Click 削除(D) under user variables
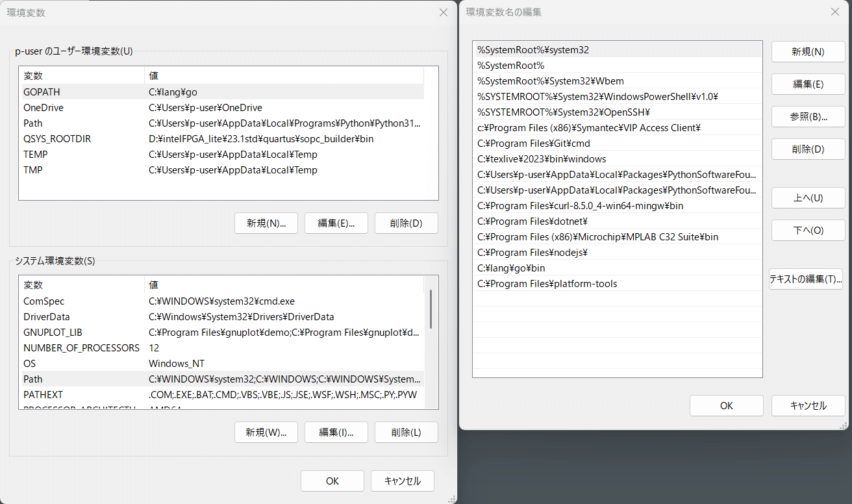852x504 pixels. pyautogui.click(x=407, y=223)
